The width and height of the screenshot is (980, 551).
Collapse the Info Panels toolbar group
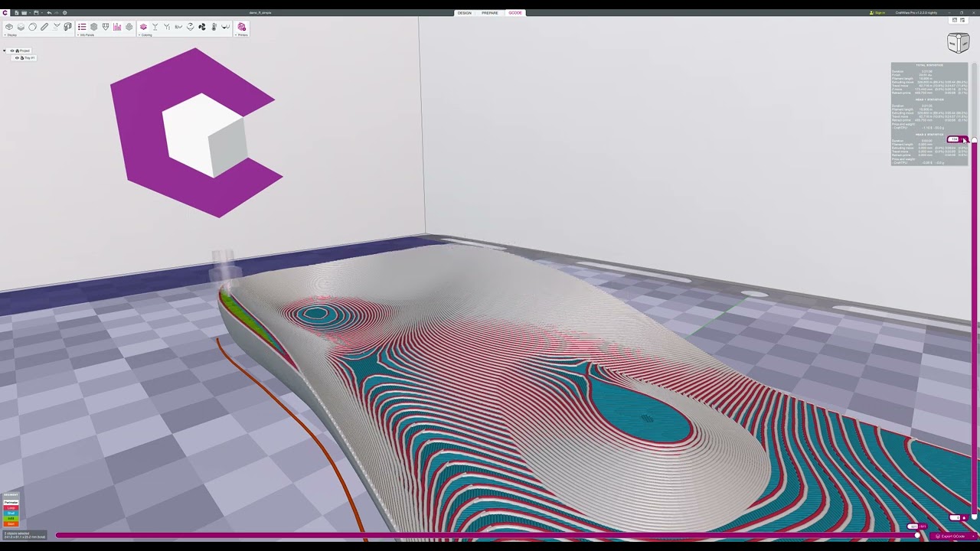click(x=78, y=34)
